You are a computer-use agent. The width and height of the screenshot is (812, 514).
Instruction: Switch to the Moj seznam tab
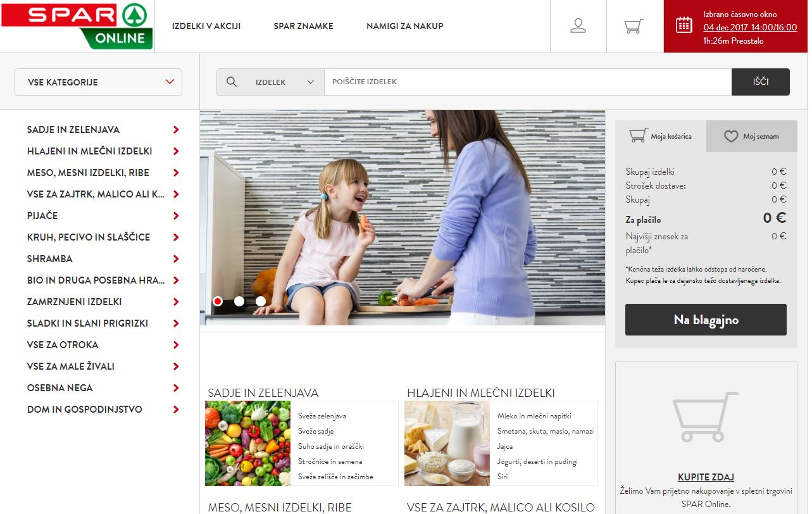point(752,135)
